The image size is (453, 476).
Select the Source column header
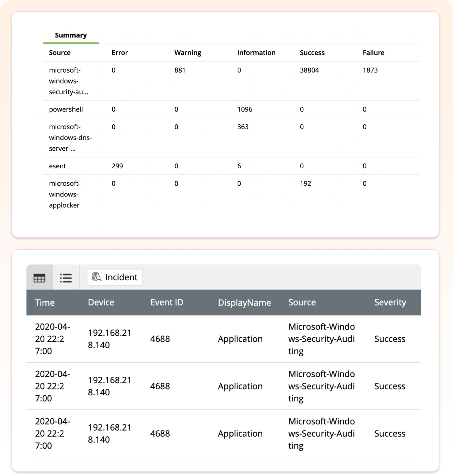(x=302, y=302)
